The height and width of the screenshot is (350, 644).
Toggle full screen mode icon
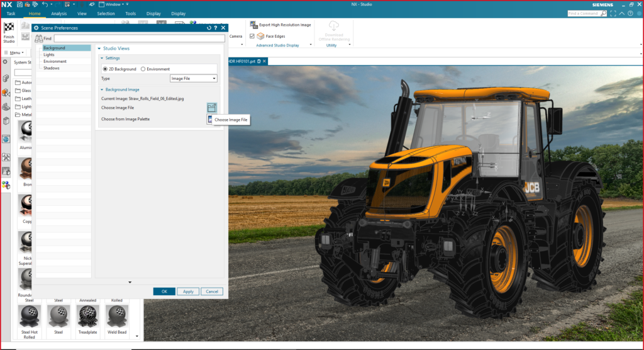coord(613,14)
